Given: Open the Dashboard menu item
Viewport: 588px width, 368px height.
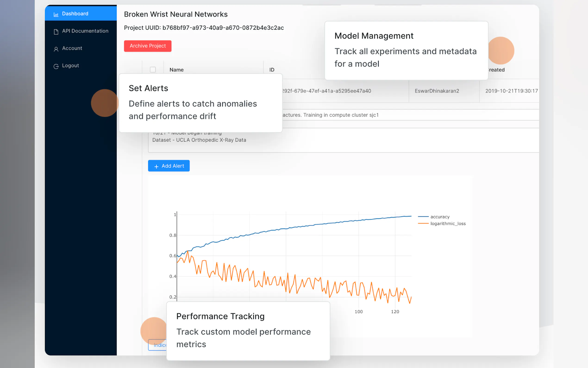Looking at the screenshot, I should tap(75, 14).
